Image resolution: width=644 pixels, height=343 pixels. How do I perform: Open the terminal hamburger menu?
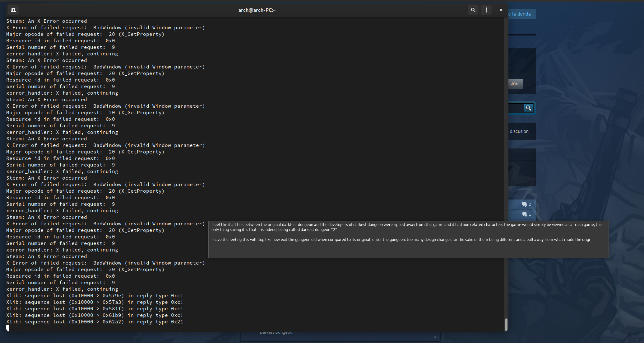coord(486,10)
